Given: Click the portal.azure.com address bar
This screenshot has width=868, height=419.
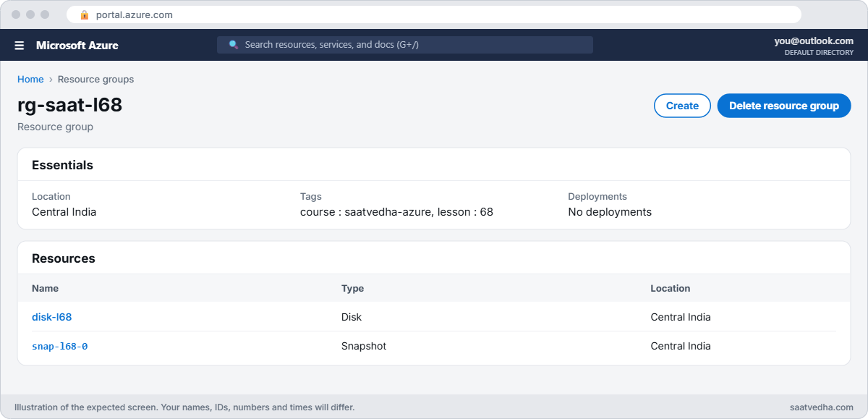Looking at the screenshot, I should pyautogui.click(x=434, y=14).
